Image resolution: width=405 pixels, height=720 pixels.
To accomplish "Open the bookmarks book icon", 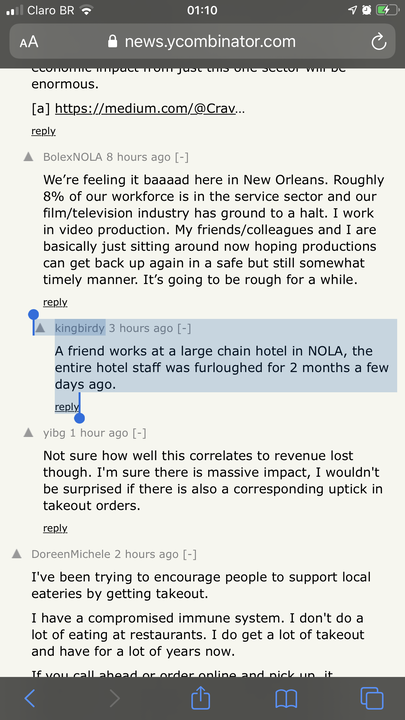I will 286,699.
